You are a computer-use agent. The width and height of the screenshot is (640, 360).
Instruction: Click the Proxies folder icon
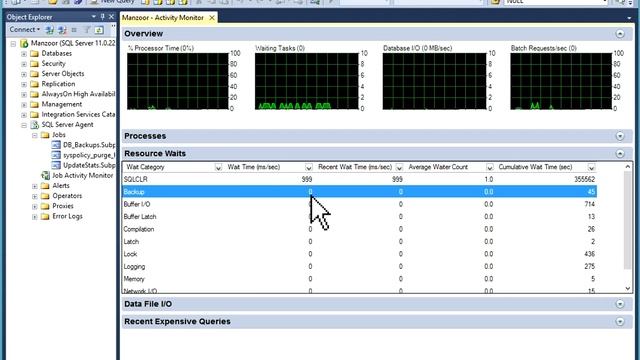45,206
